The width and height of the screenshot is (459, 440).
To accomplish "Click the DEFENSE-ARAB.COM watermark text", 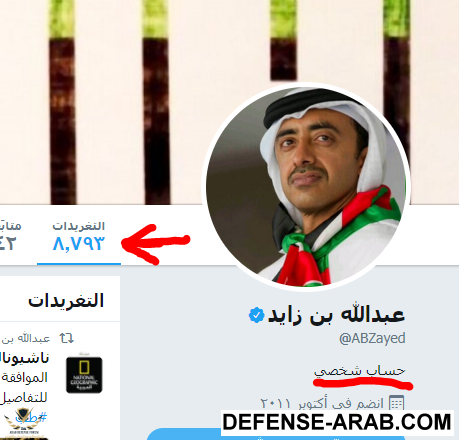I will [x=337, y=422].
